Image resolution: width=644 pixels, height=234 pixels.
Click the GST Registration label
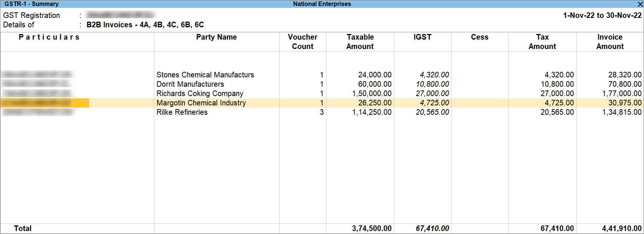(x=31, y=15)
